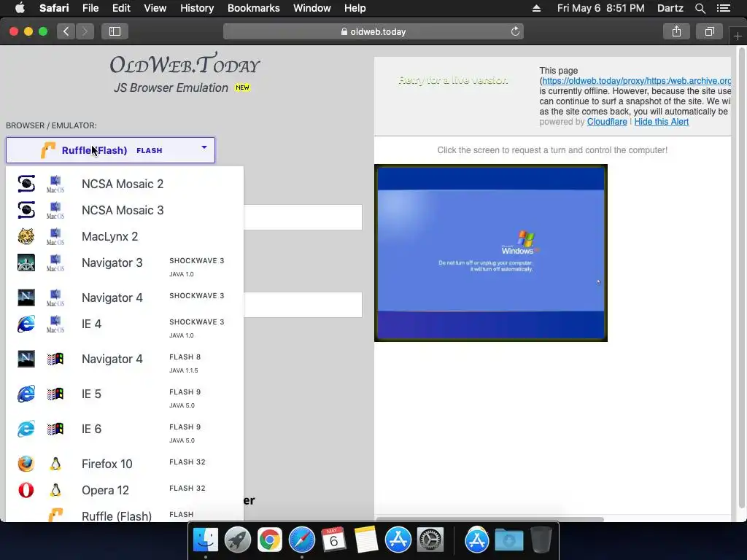
Task: Open the View menu
Action: pyautogui.click(x=155, y=8)
